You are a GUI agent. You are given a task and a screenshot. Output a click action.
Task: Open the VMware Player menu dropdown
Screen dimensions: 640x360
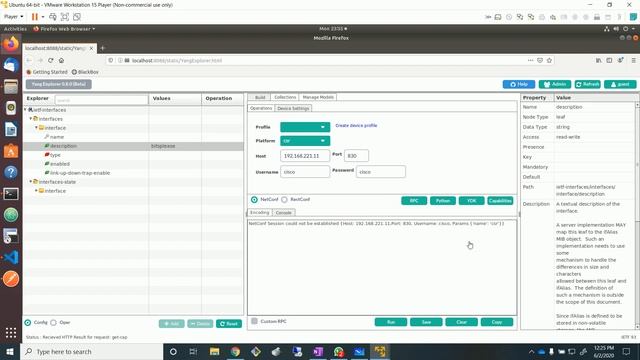pos(13,17)
